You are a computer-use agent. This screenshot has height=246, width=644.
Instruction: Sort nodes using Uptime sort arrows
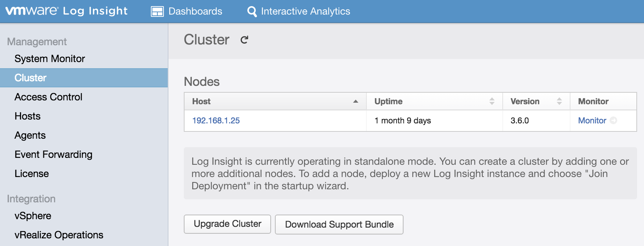click(492, 102)
